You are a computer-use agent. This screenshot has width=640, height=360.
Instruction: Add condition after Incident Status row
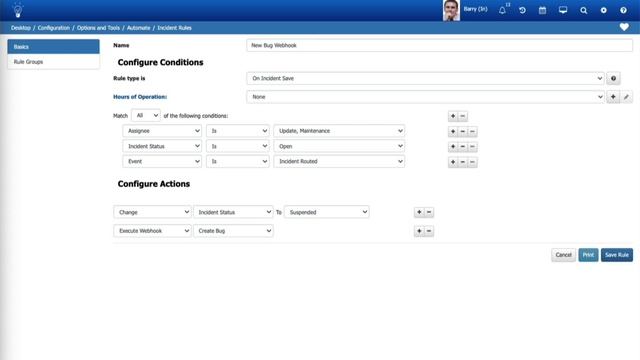point(453,147)
